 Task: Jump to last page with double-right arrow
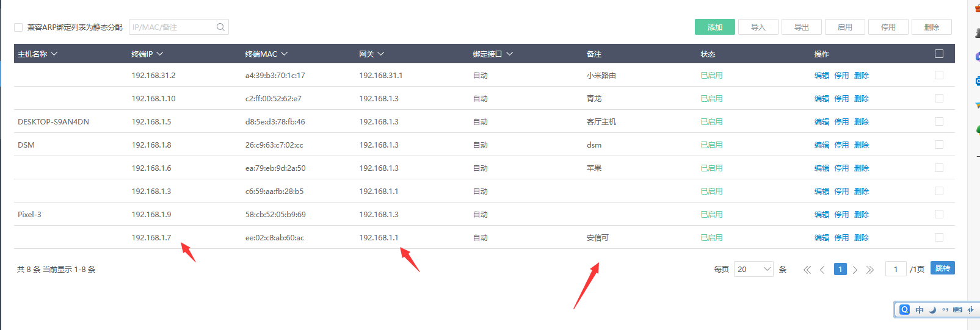point(870,270)
